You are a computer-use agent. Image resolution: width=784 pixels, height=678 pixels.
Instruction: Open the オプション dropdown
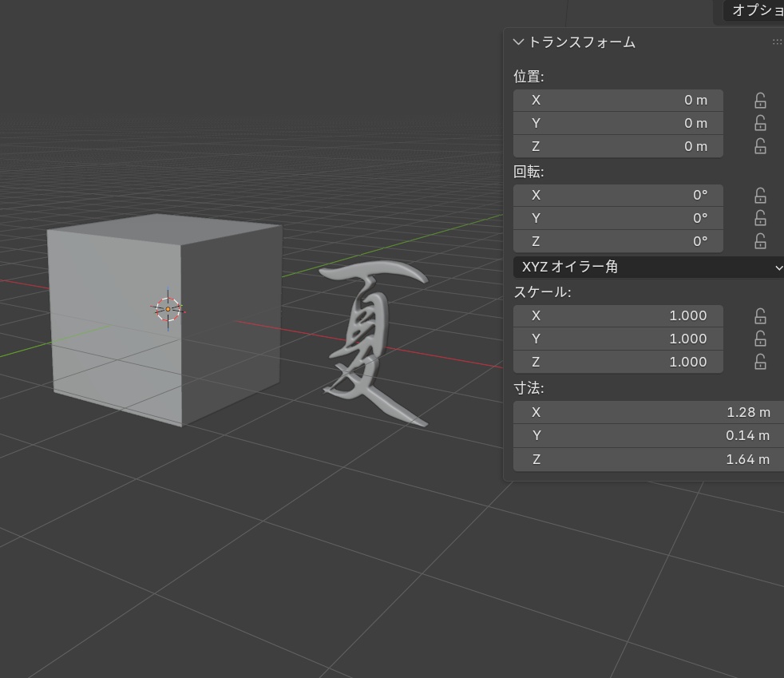coord(754,10)
